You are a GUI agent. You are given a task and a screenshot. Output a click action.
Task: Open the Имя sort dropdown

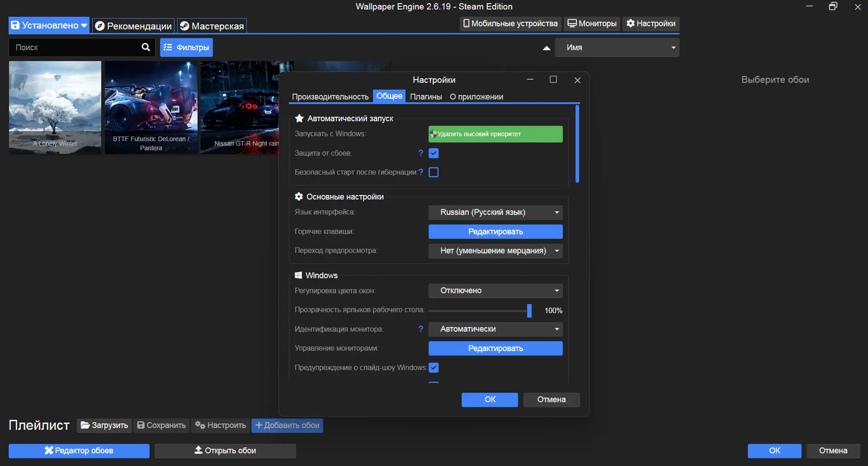(x=617, y=48)
